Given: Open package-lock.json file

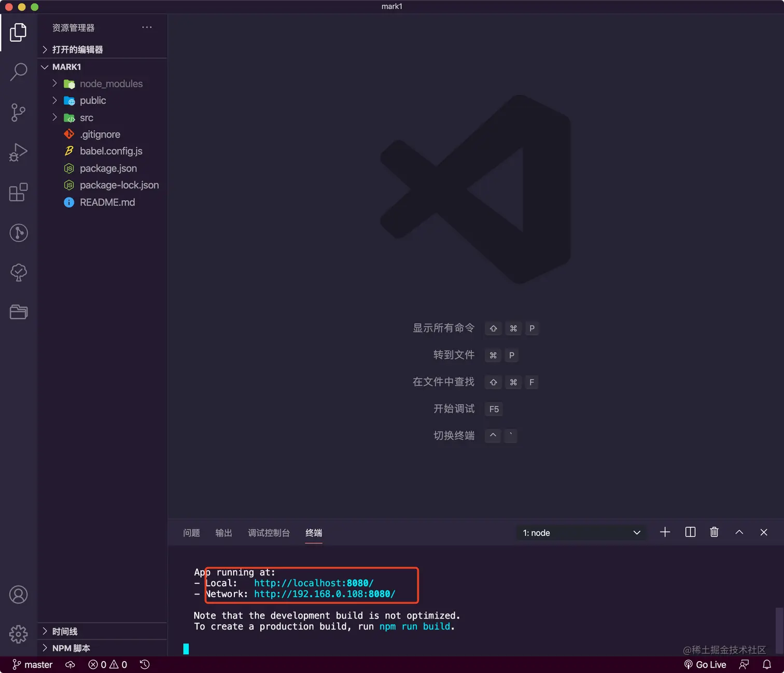Looking at the screenshot, I should 103,185.
